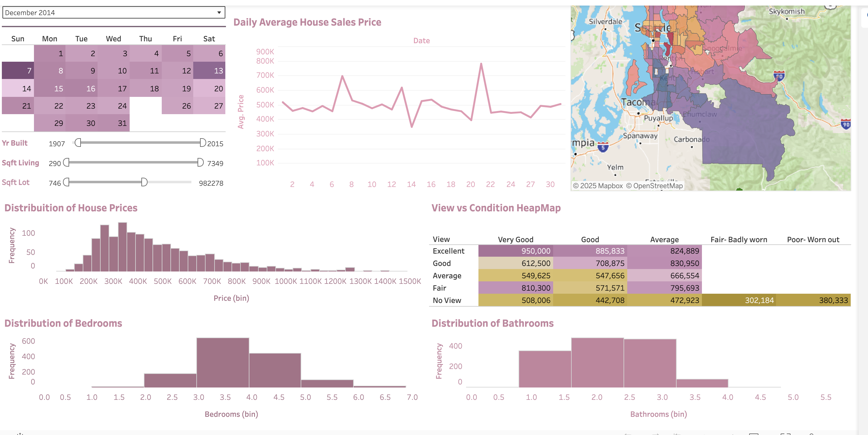Click the 3.5–4.0 bar in Bathrooms histogram
The width and height of the screenshot is (868, 435).
(702, 383)
